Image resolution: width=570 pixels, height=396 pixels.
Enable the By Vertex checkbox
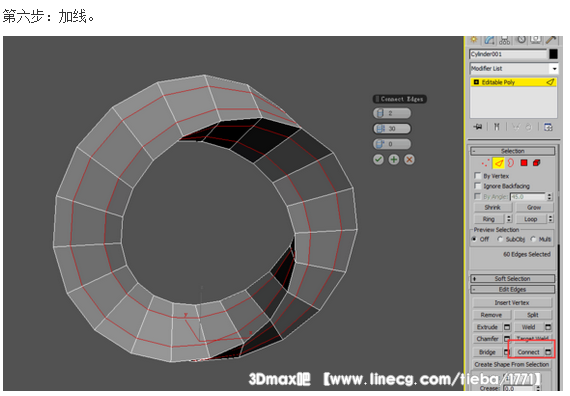[478, 176]
